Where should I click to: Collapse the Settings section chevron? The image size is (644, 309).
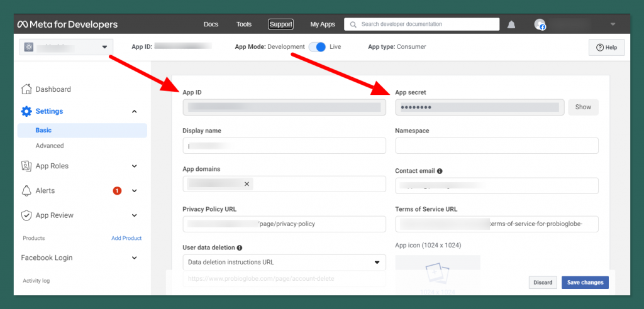pos(135,111)
